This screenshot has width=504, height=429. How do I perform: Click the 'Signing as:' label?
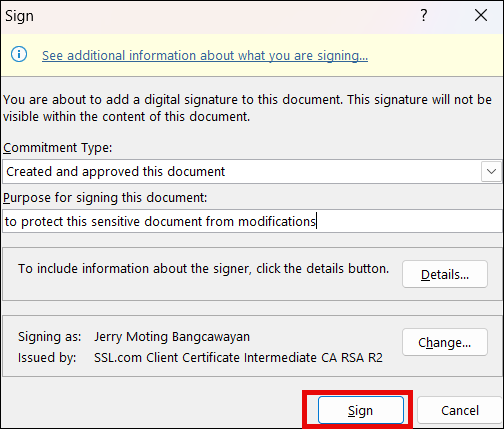click(x=50, y=337)
